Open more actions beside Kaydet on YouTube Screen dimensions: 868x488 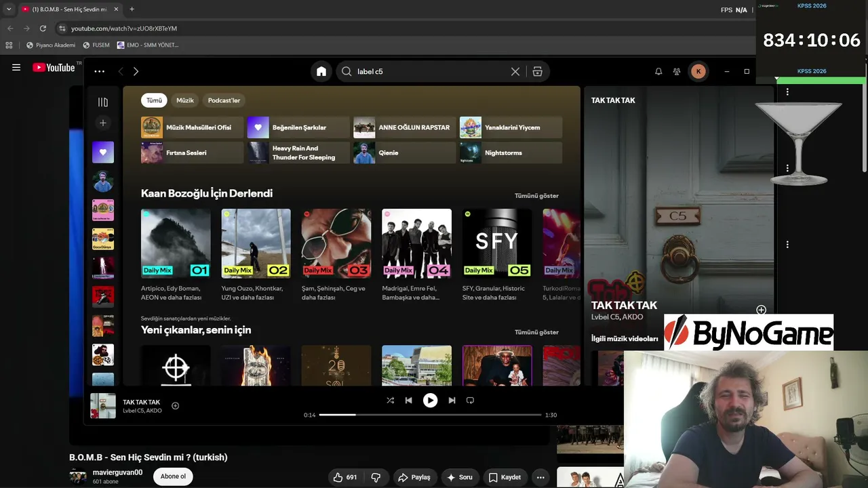tap(540, 477)
